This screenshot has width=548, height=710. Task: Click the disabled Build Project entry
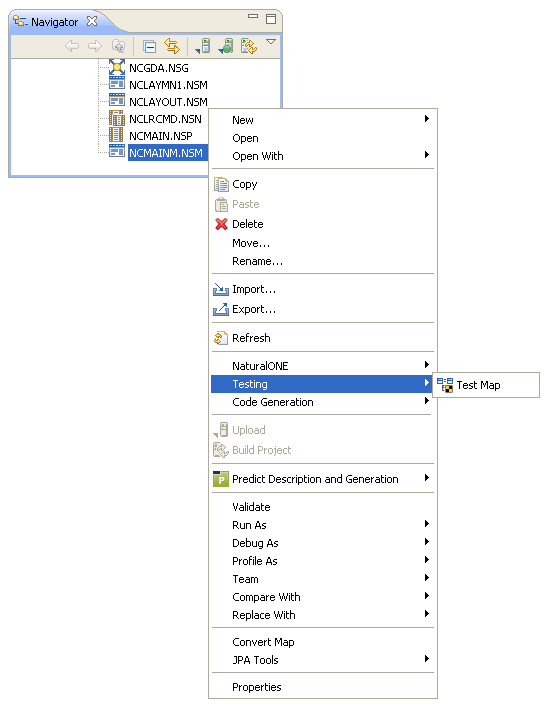pyautogui.click(x=322, y=450)
